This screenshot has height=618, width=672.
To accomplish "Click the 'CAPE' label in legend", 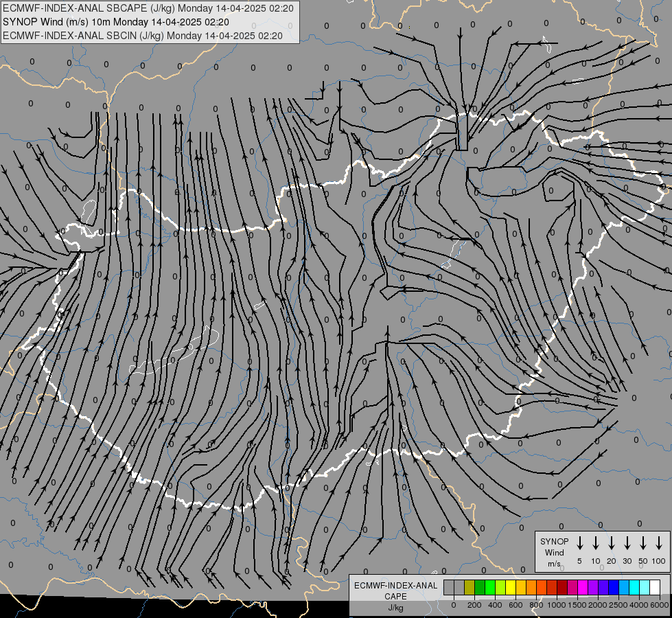I will point(395,596).
